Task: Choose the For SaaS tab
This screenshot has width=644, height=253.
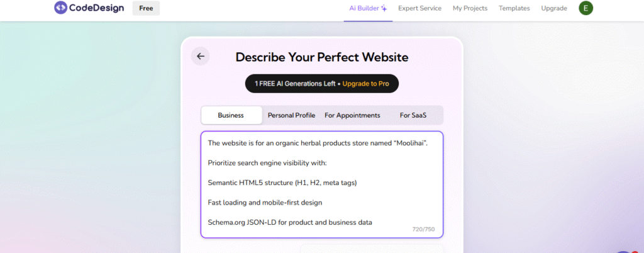Action: point(413,115)
